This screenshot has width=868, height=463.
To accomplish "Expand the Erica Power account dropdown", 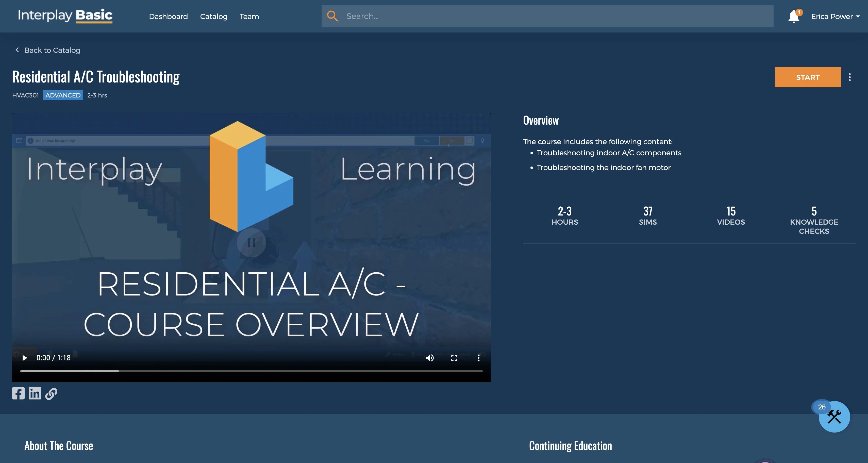I will tap(835, 16).
